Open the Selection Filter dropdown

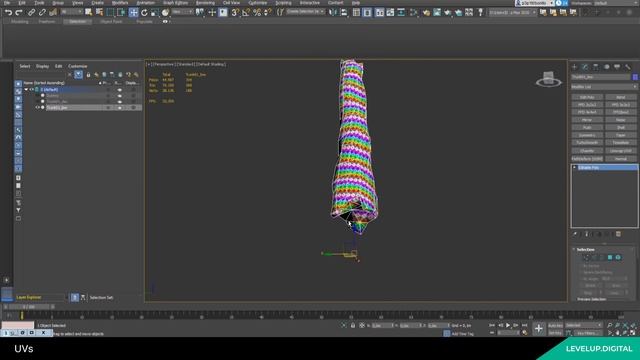tap(71, 12)
